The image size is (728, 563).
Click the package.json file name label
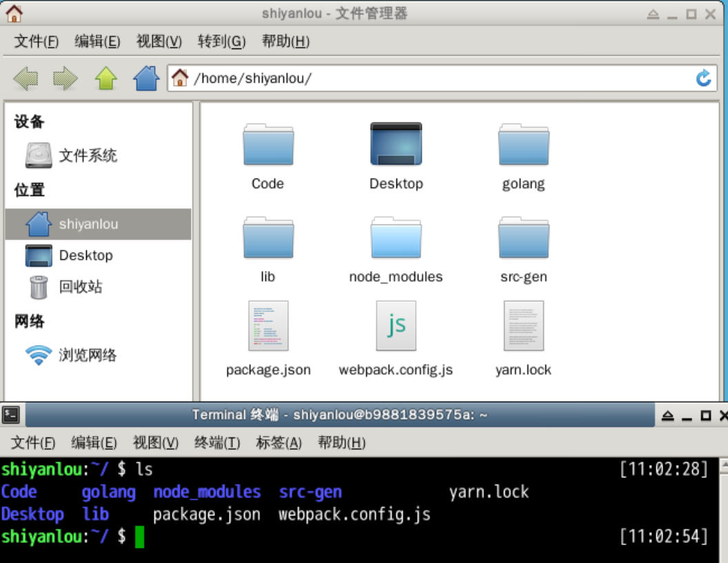[x=268, y=370]
